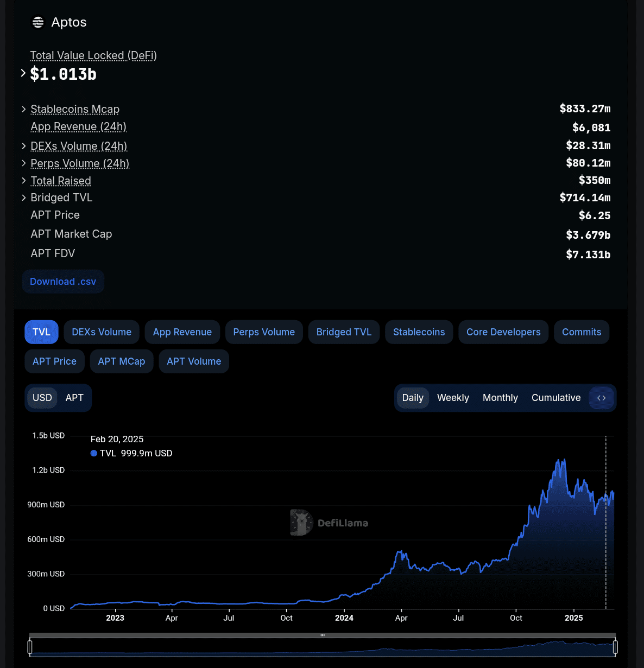Viewport: 644px width, 668px height.
Task: Enable the Monthly interval
Action: pos(500,398)
